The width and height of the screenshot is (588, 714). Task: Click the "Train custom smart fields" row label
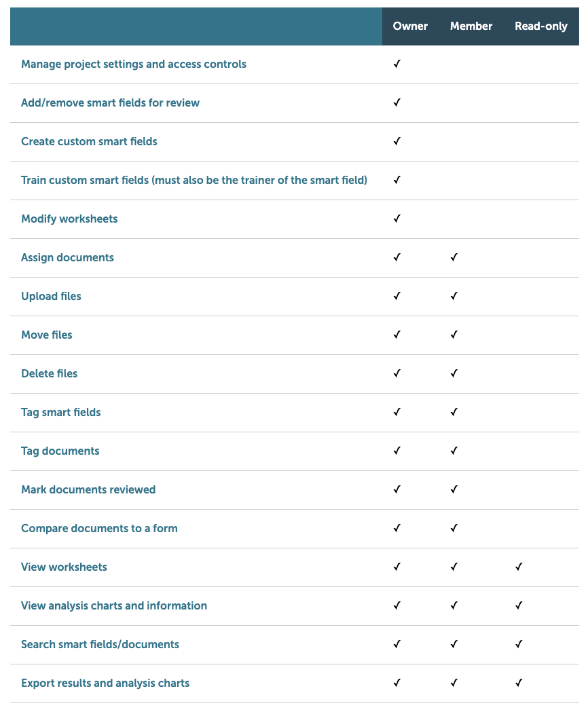[194, 180]
